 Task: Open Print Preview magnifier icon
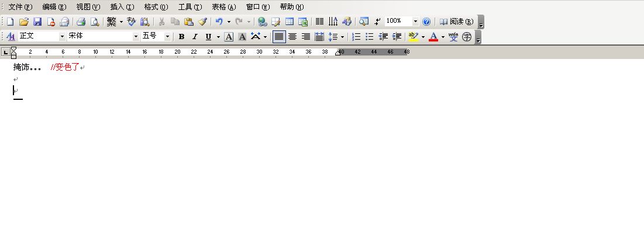coord(94,22)
